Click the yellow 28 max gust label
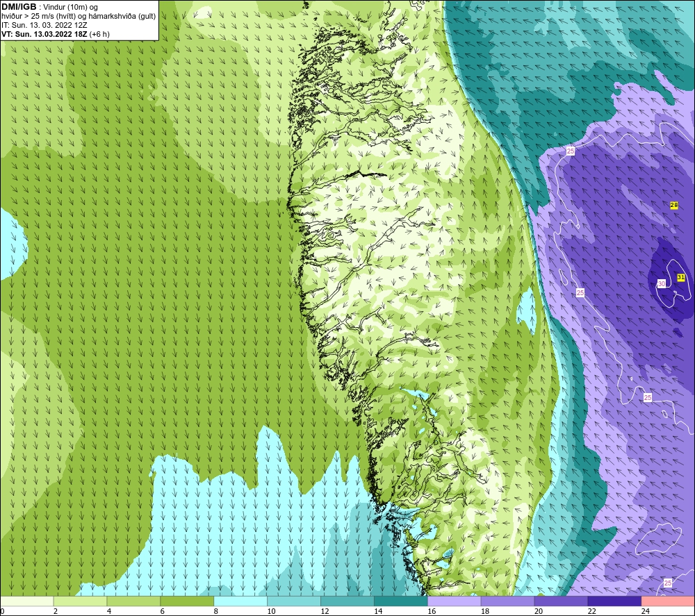 click(x=673, y=205)
